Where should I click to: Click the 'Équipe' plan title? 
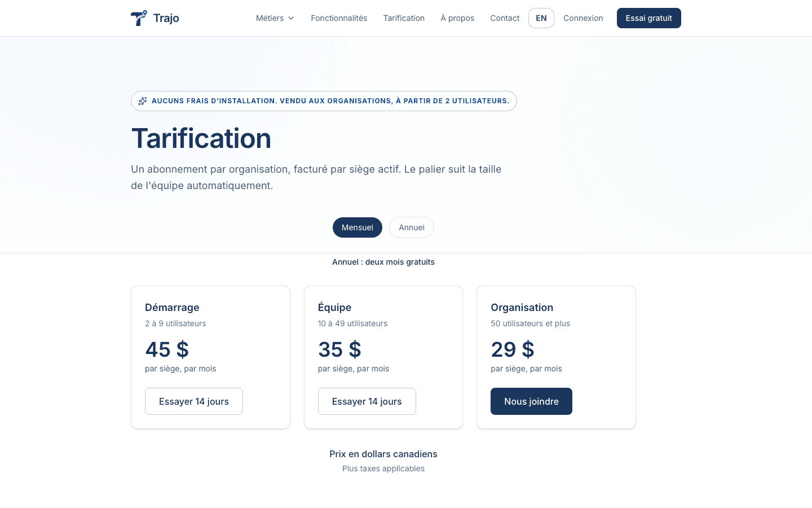click(x=334, y=308)
